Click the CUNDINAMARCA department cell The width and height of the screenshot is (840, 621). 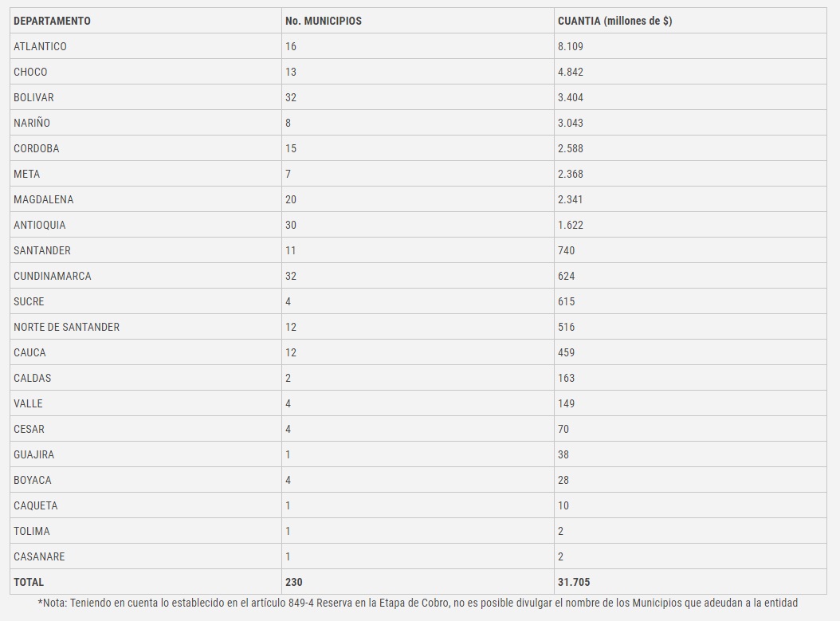coord(53,276)
